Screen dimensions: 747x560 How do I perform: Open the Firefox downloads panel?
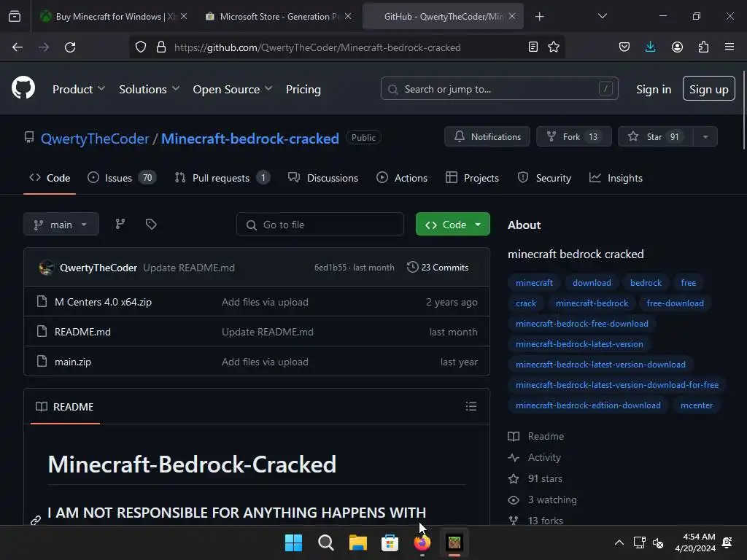point(650,47)
